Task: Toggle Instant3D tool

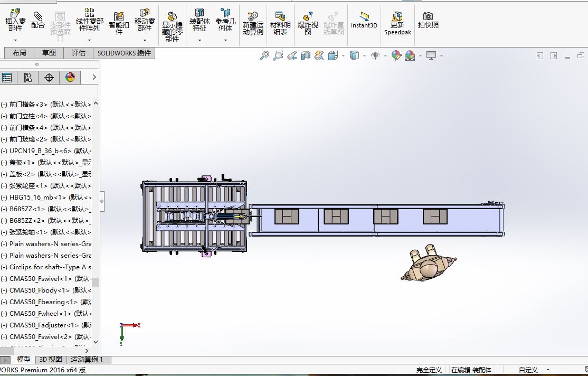Action: click(364, 20)
